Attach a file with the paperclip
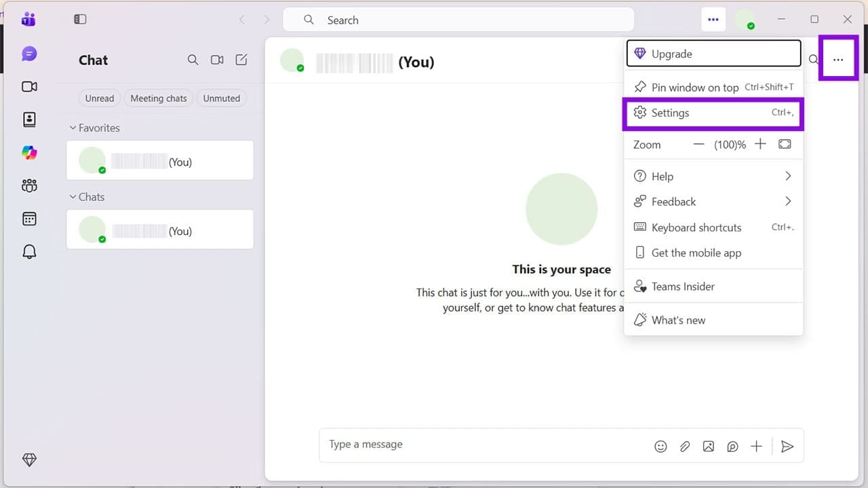The height and width of the screenshot is (488, 868). 685,446
